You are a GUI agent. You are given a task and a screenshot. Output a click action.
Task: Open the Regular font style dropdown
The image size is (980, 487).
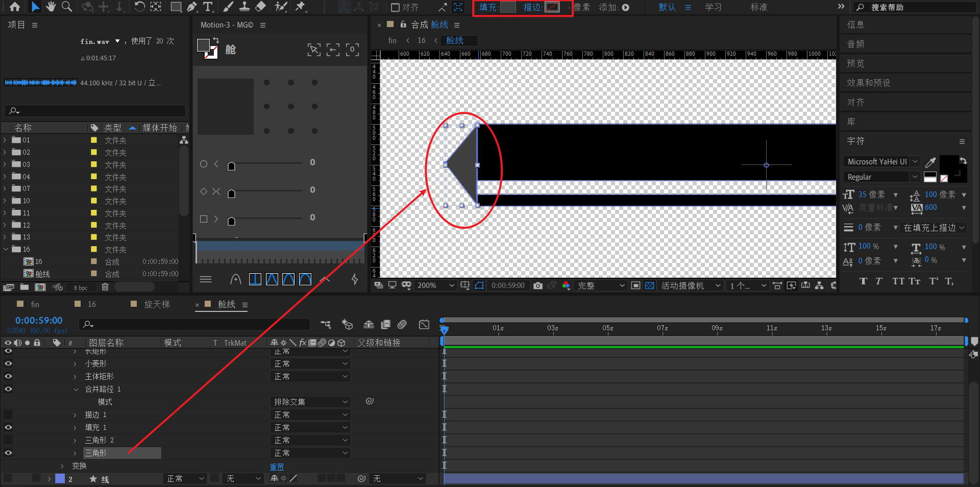pyautogui.click(x=881, y=177)
